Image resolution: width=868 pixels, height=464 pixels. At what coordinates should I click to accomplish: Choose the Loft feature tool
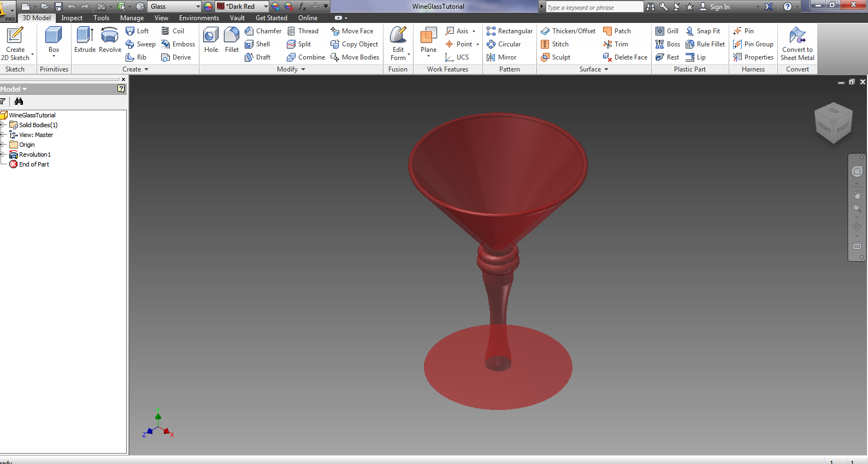tap(137, 31)
